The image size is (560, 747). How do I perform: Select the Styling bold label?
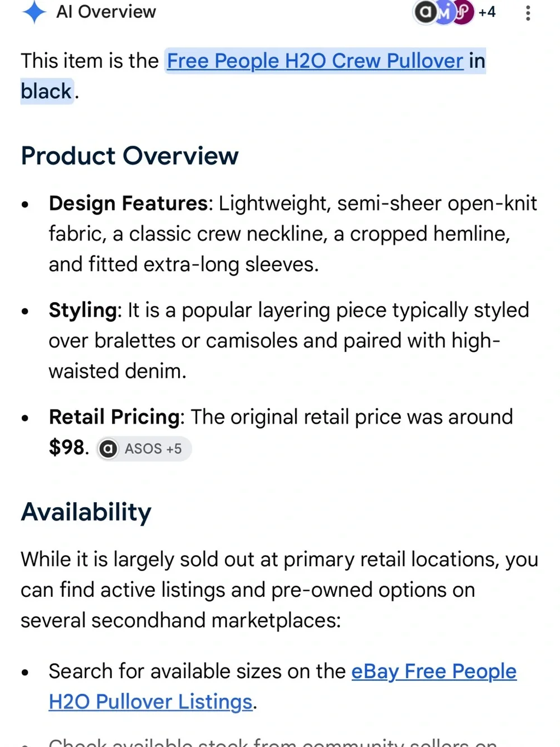click(82, 310)
